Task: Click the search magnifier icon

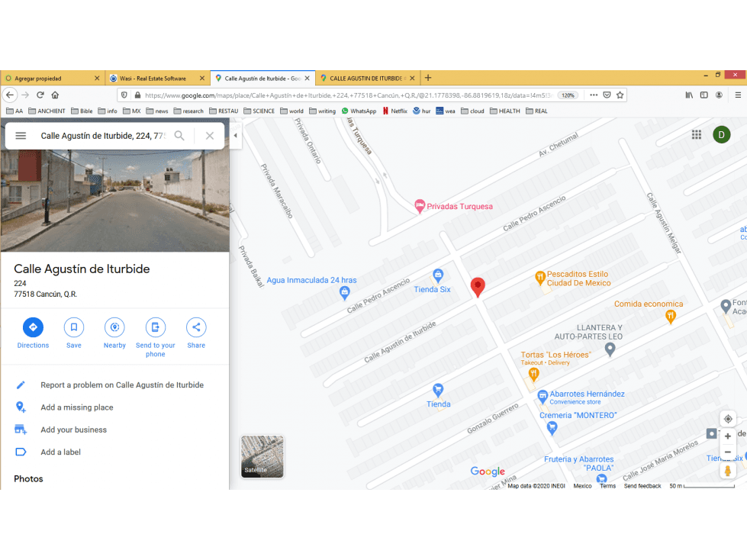Action: coord(179,136)
